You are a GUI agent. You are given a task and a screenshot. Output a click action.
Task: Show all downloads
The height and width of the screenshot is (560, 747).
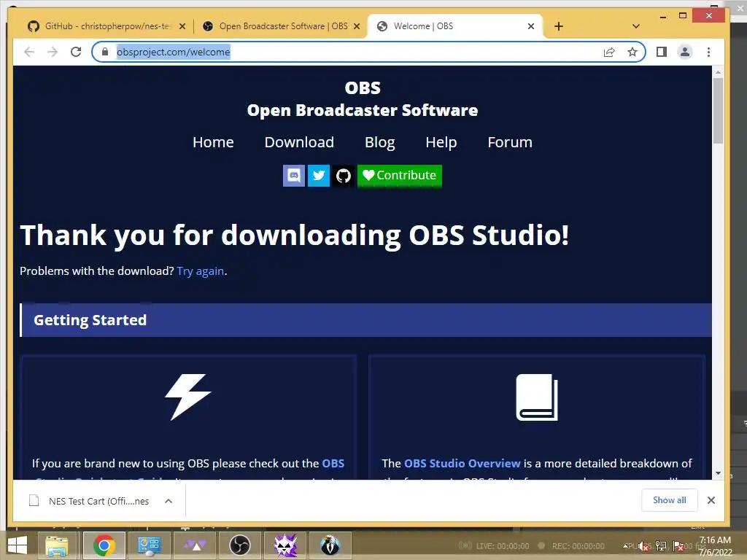point(670,500)
